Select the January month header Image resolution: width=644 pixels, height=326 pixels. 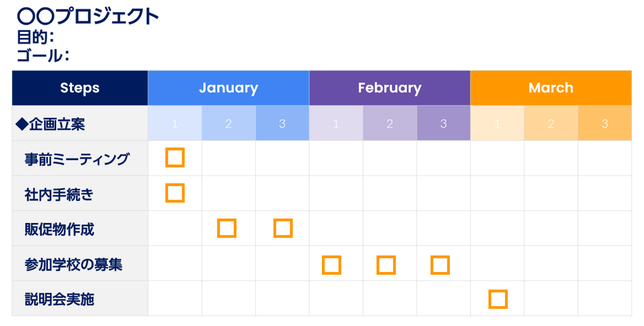(x=229, y=88)
